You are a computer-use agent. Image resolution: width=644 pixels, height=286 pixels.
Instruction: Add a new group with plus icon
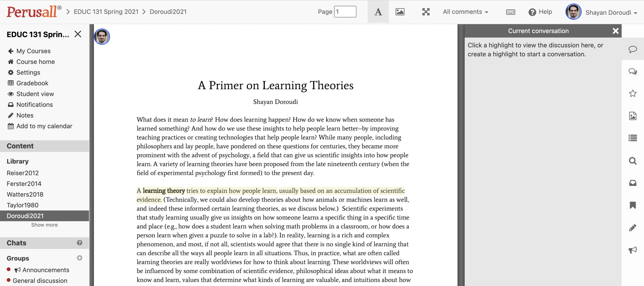[80, 258]
